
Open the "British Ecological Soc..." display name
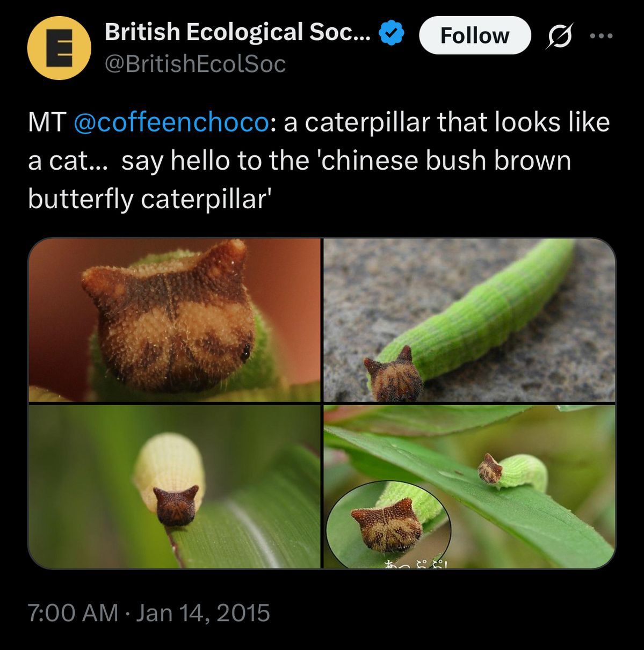pos(237,32)
